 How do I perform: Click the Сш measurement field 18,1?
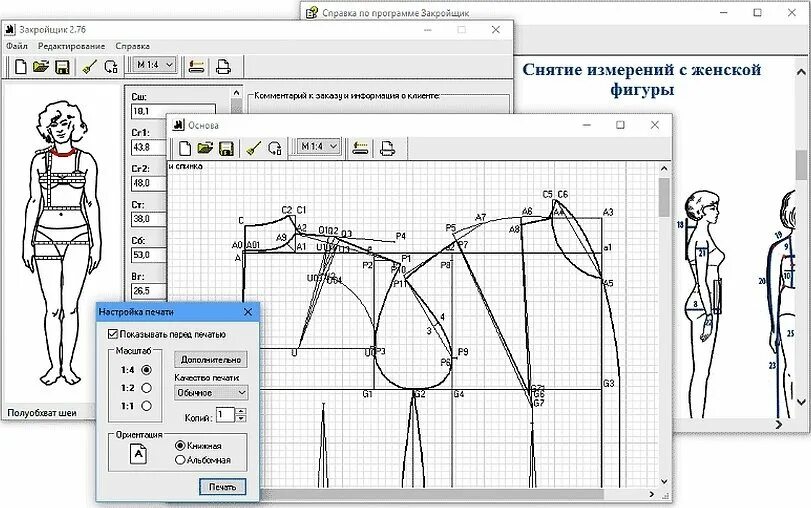pos(173,111)
